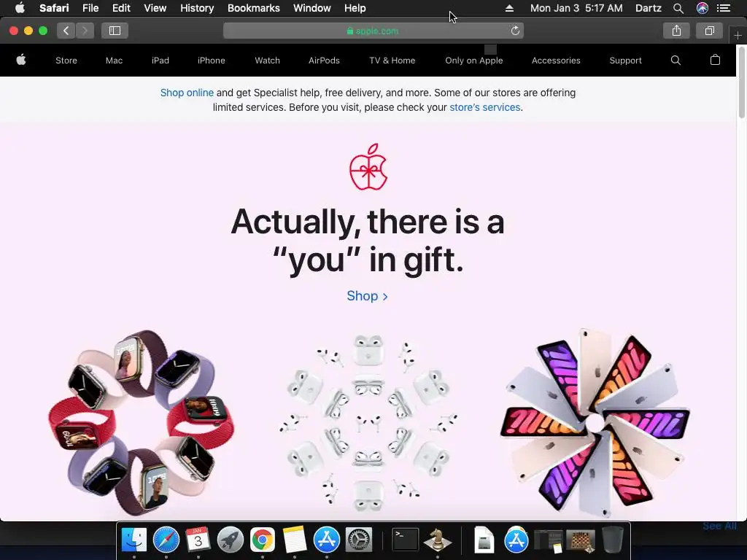The height and width of the screenshot is (560, 747).
Task: Open the Window menu
Action: pos(311,8)
